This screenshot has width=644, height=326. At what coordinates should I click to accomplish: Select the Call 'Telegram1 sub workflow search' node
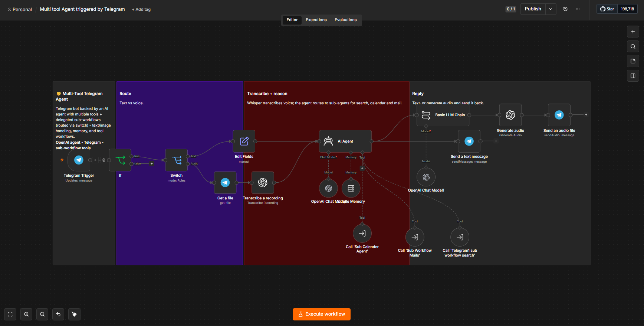[x=460, y=237]
